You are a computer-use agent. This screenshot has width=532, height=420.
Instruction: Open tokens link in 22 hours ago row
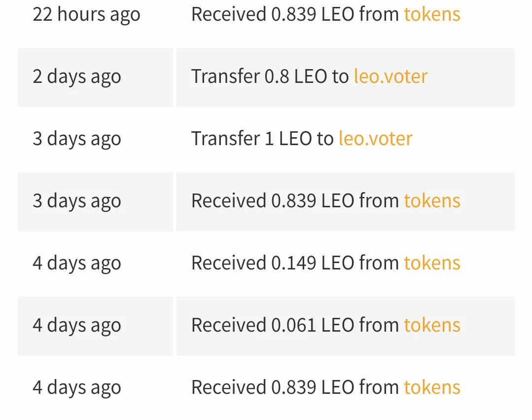coord(432,14)
